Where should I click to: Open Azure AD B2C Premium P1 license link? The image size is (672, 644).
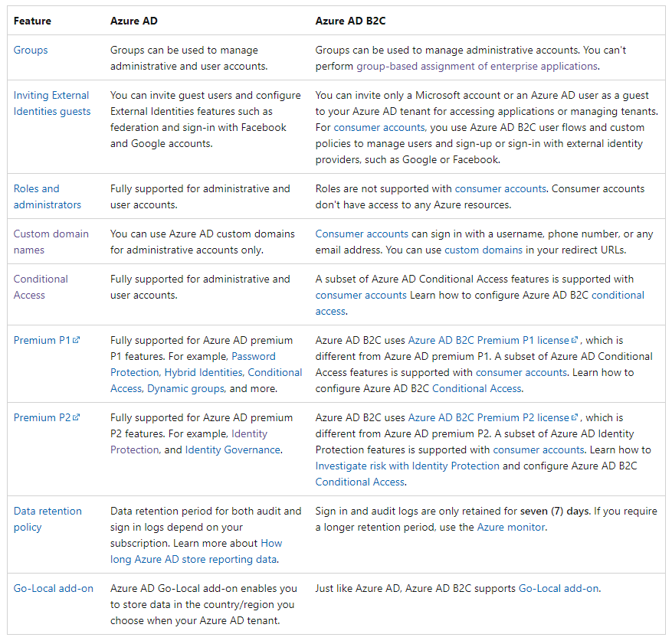click(x=488, y=340)
